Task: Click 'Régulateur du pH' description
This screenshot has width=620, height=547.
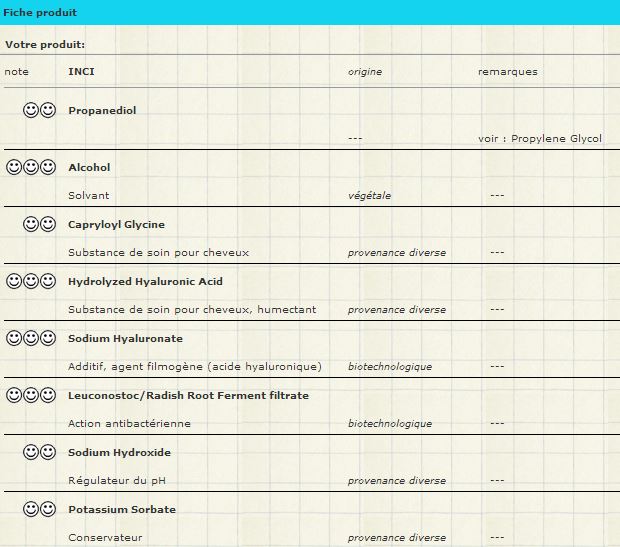Action: coord(117,481)
